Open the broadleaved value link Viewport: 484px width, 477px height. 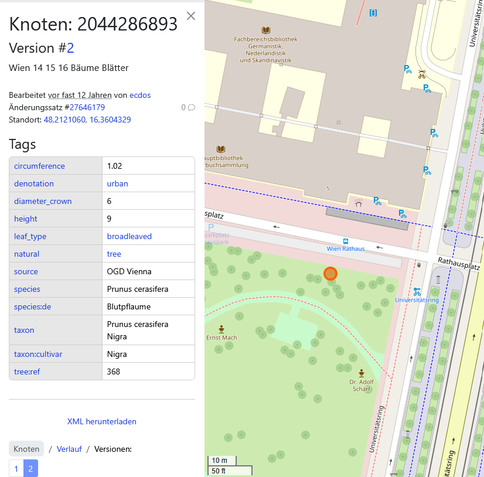(129, 236)
